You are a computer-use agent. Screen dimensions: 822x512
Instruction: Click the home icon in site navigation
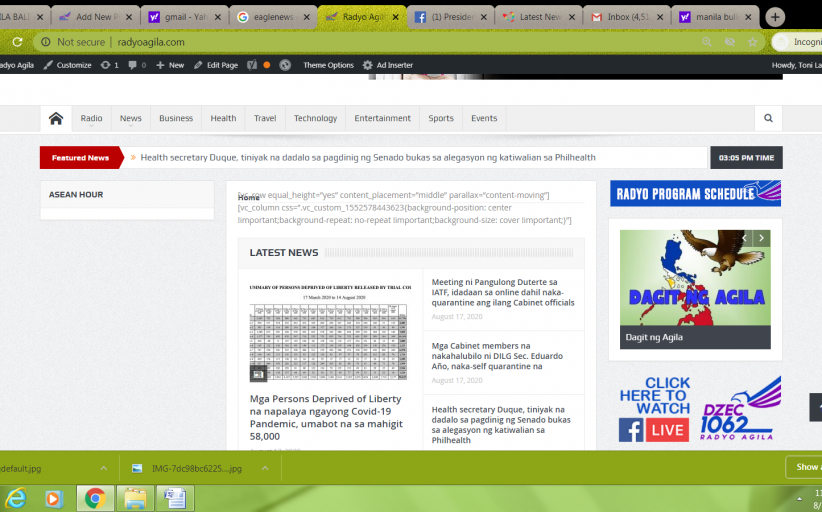click(56, 118)
